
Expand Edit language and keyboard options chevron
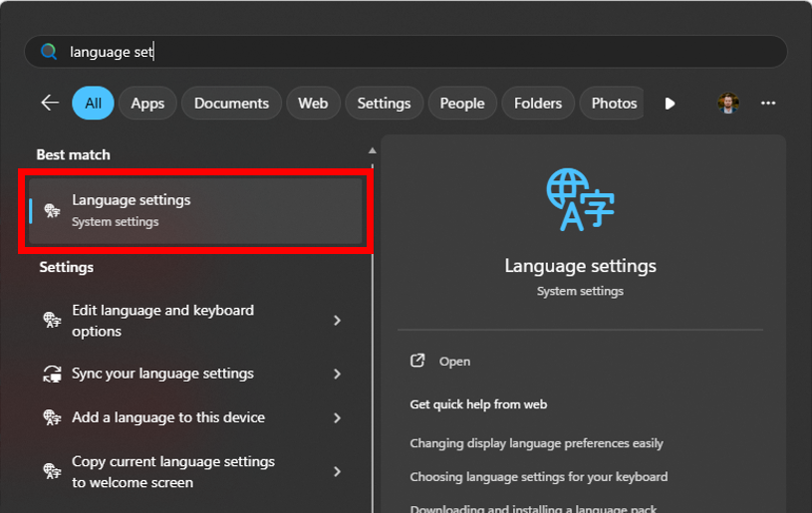[x=337, y=321]
